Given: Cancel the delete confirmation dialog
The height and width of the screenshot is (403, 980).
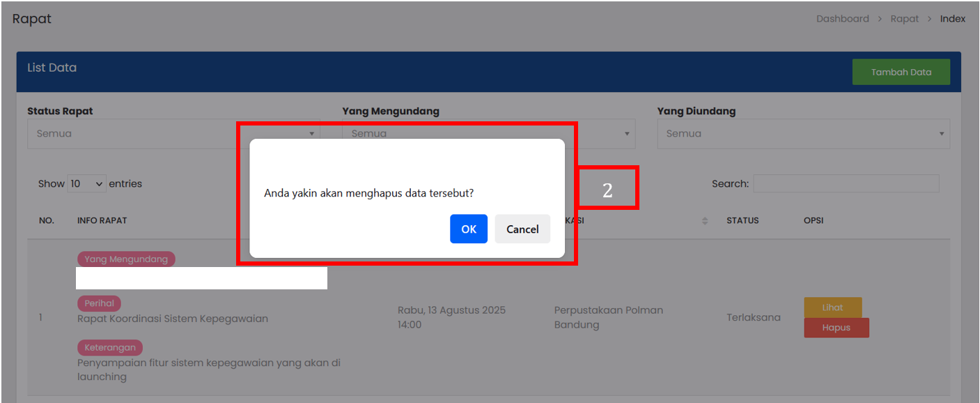Looking at the screenshot, I should pos(522,229).
